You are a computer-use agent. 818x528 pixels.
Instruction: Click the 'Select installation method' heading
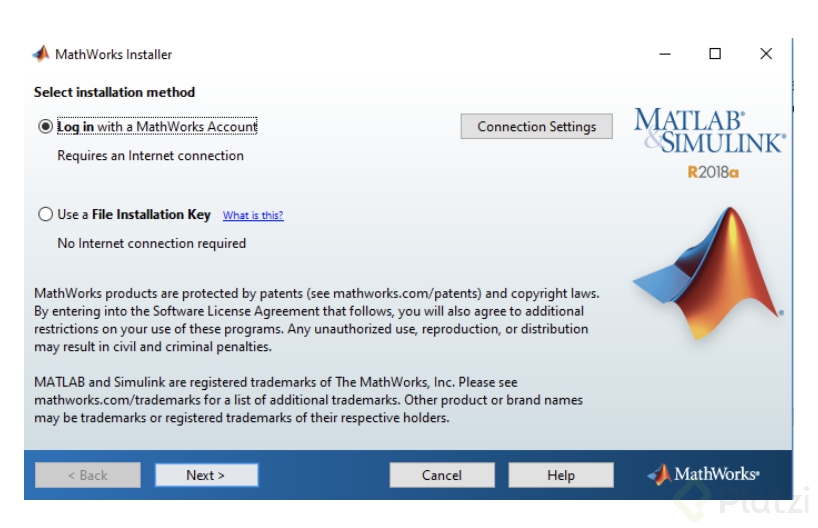114,92
